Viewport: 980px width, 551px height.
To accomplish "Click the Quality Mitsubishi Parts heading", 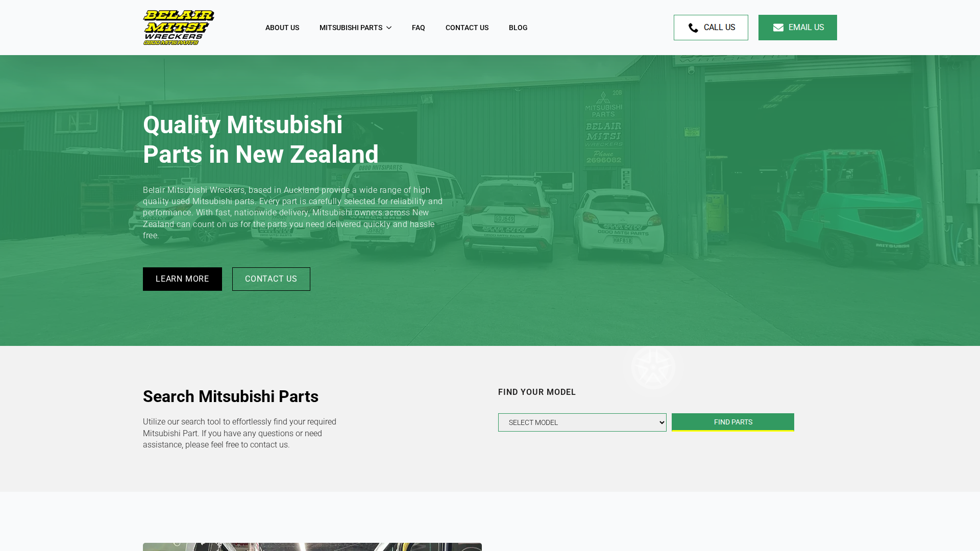I will (261, 140).
